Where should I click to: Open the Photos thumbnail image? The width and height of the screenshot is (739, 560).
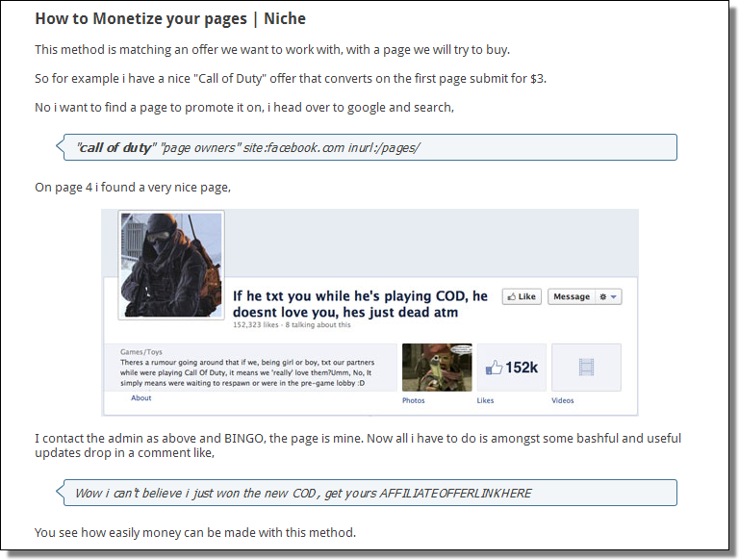(437, 368)
